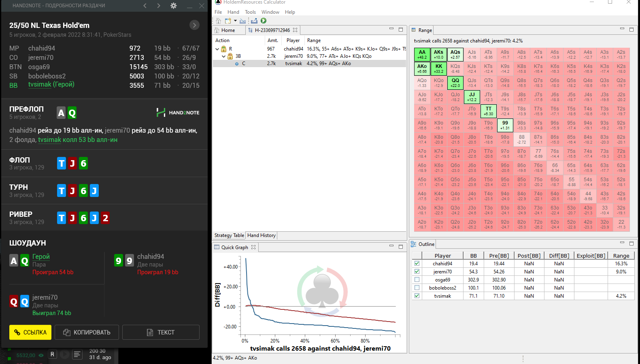The image size is (640, 364).
Task: Open the Hand menu
Action: (x=233, y=12)
